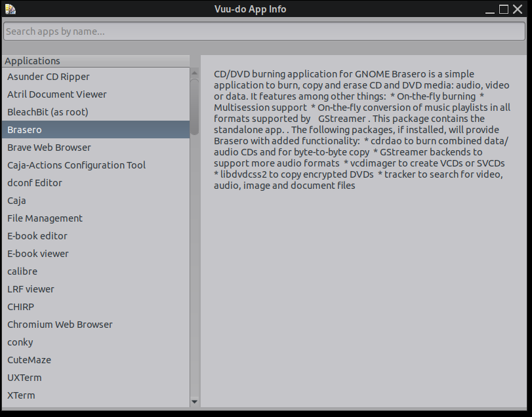Focus the 'Search apps by name...' field

pos(264,31)
